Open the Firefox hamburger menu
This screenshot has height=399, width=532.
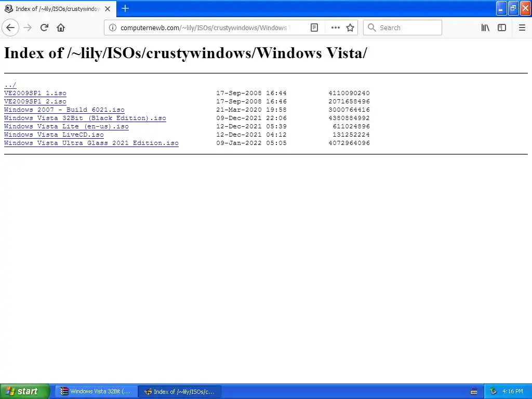[x=522, y=28]
